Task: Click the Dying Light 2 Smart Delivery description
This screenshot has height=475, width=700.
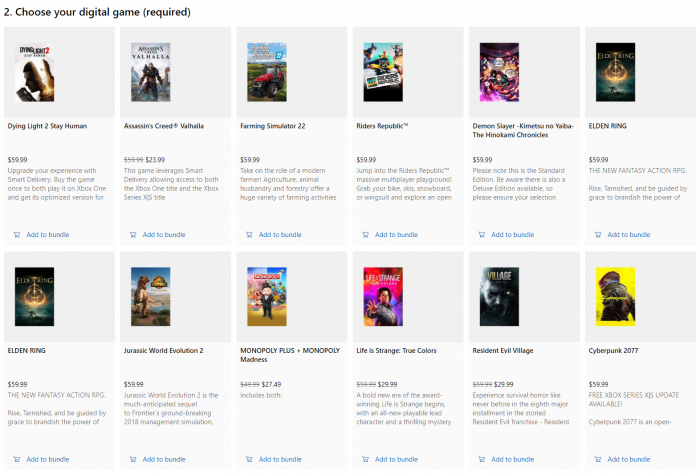Action: coord(57,184)
